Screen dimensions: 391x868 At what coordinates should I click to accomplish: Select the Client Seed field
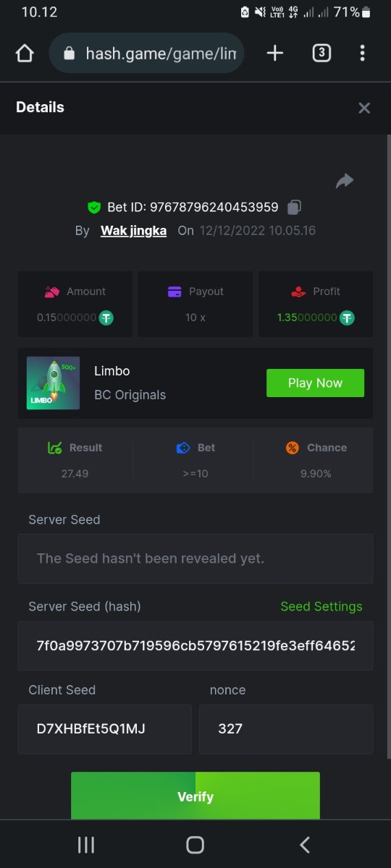click(105, 729)
